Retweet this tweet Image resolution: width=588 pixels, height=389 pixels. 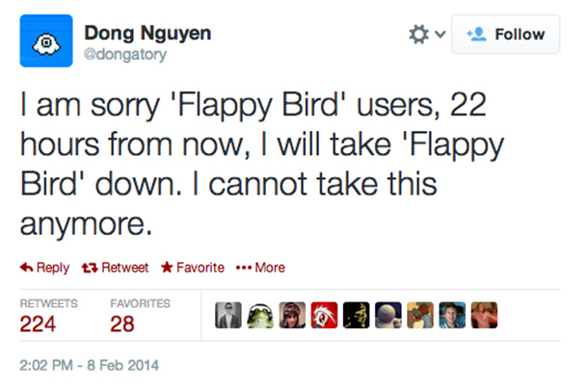[116, 267]
